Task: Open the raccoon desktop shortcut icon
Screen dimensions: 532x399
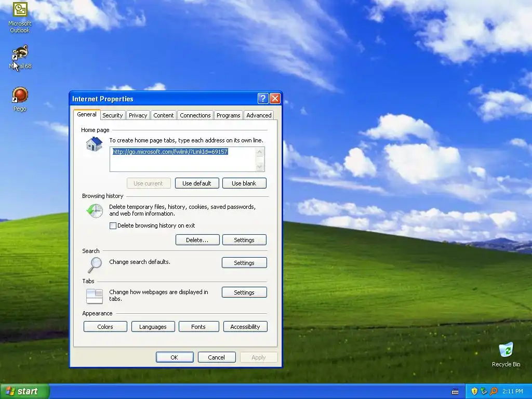Action: coord(20,52)
